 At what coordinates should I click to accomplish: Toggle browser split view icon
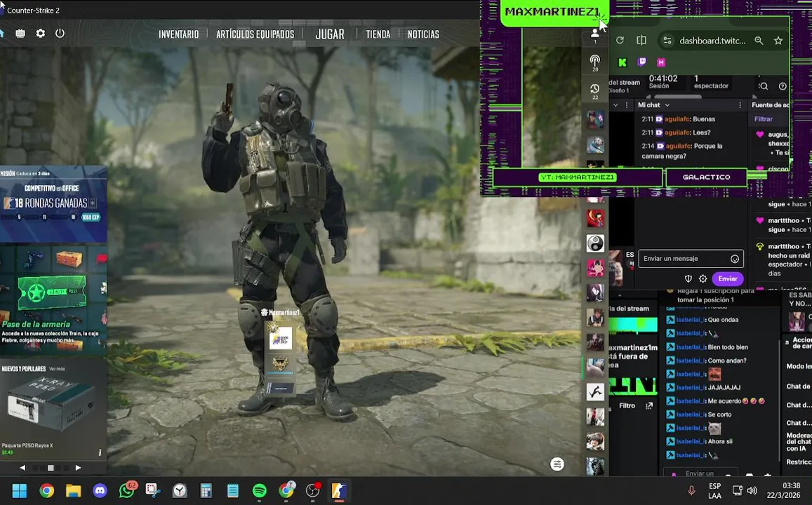coord(641,41)
